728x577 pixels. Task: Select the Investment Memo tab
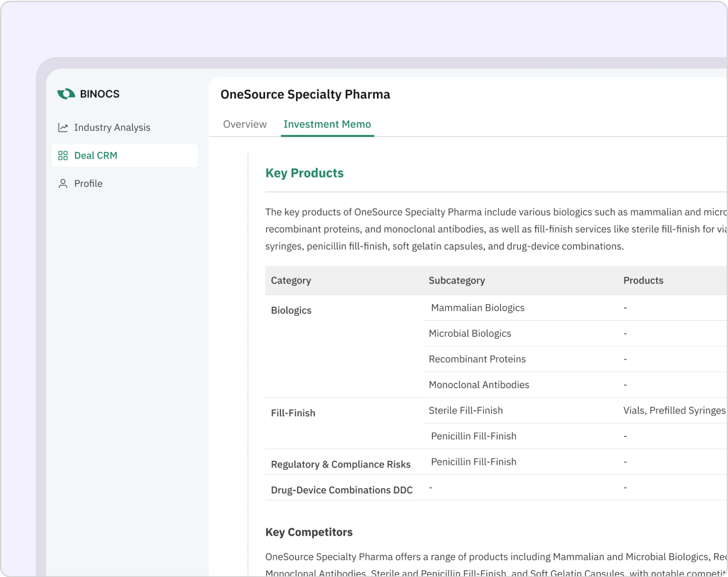(x=327, y=124)
